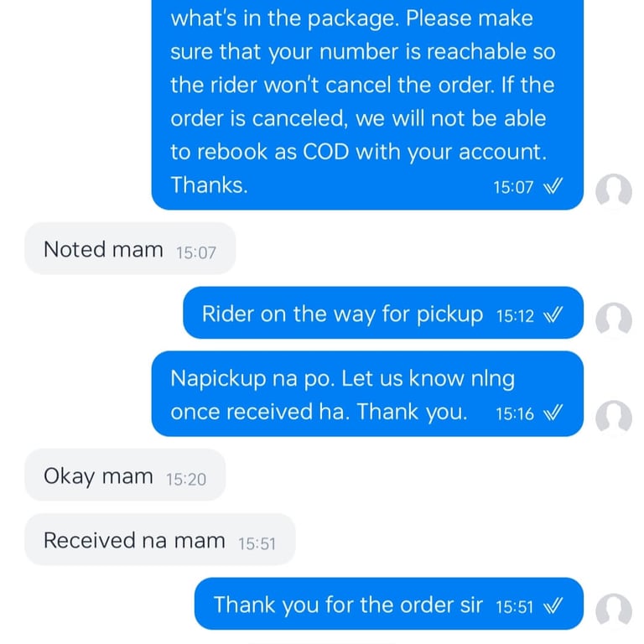Click the read checkmark on the 15:16 message
This screenshot has height=644, width=644.
[x=553, y=413]
